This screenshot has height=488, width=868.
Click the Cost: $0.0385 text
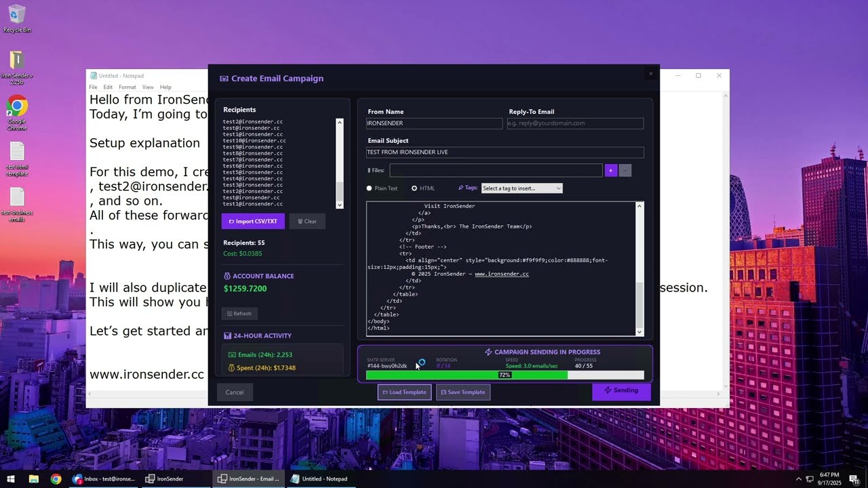tap(243, 254)
